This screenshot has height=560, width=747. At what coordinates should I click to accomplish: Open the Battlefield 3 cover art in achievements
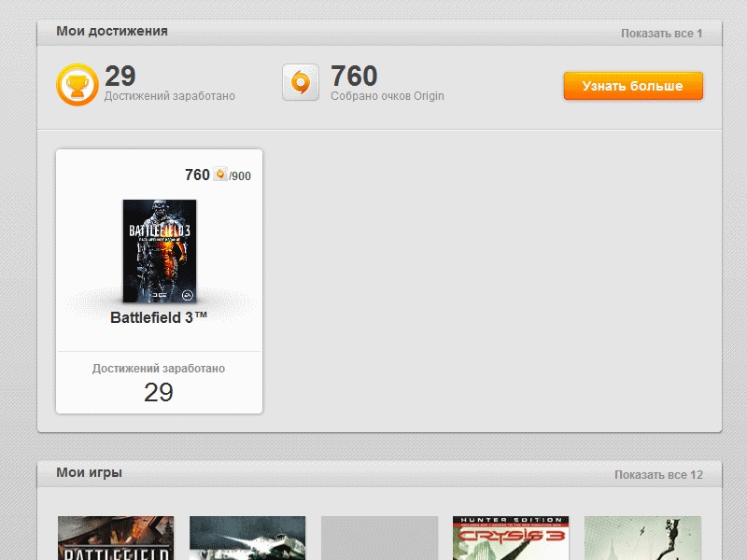(x=160, y=251)
